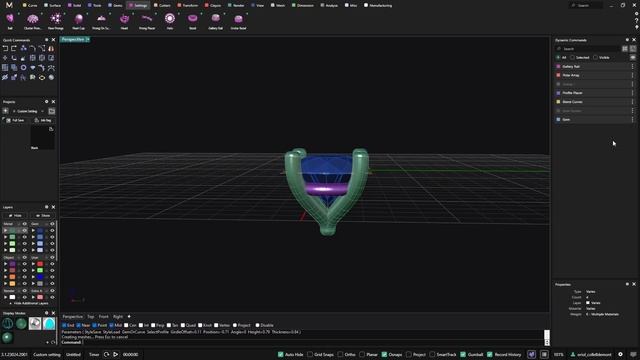Screen dimensions: 640x360
Task: Click the purple Object layer color swatch
Action: pyautogui.click(x=12, y=264)
